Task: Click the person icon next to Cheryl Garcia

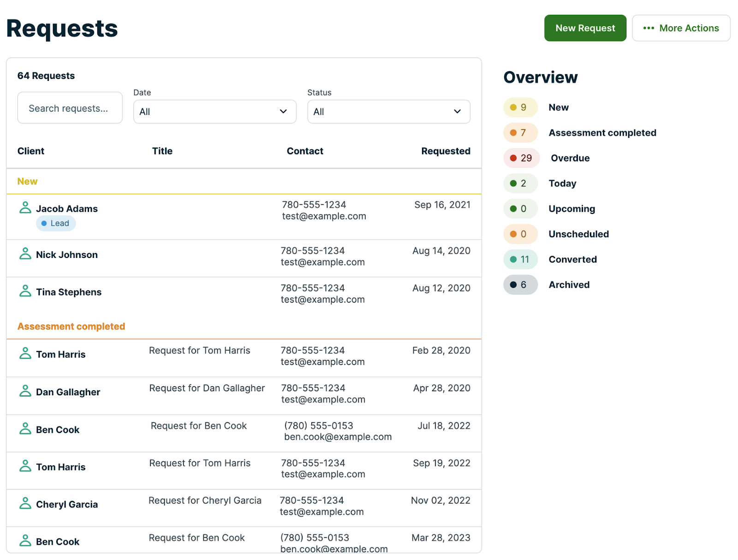Action: 25,504
